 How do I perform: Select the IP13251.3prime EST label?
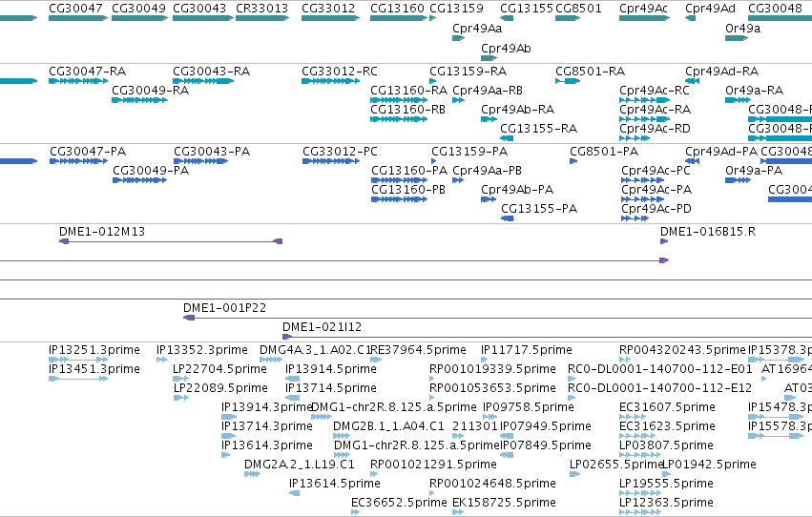[94, 350]
